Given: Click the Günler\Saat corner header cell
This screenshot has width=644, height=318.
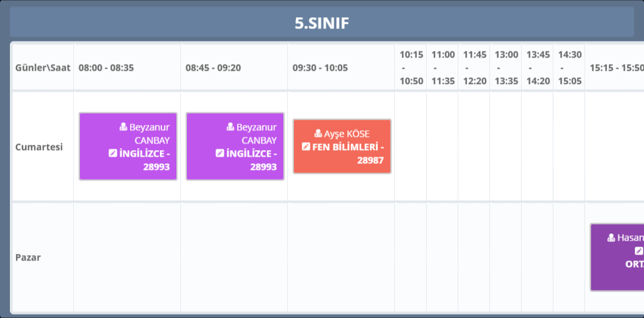Looking at the screenshot, I should click(x=42, y=67).
